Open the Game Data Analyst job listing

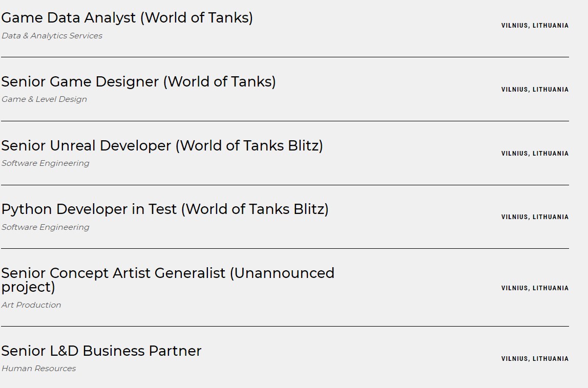pyautogui.click(x=127, y=18)
